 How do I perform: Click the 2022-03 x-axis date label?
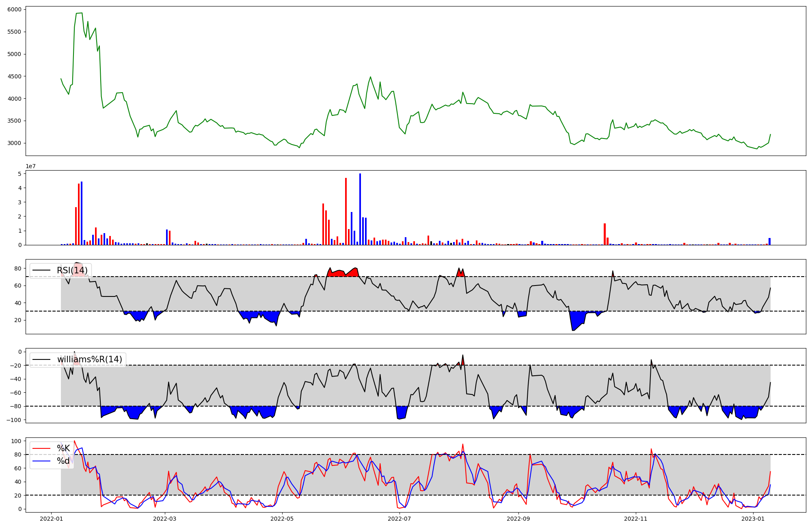point(165,519)
